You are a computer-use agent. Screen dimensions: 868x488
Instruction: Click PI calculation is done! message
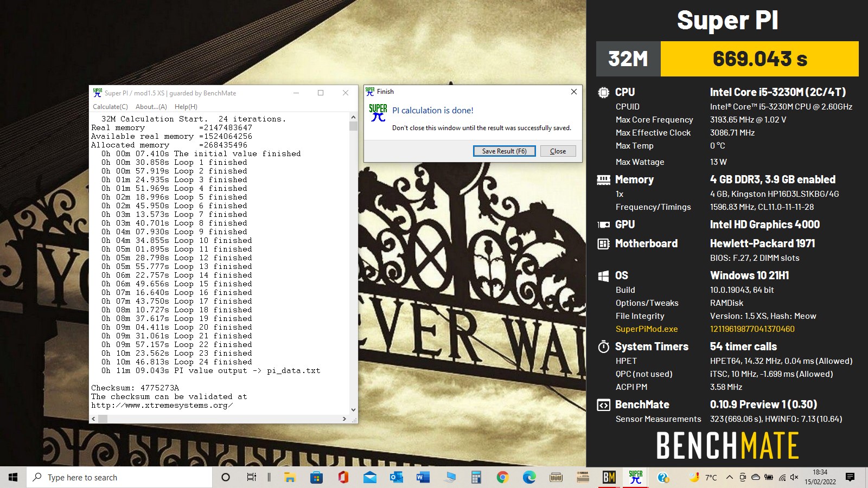[432, 111]
